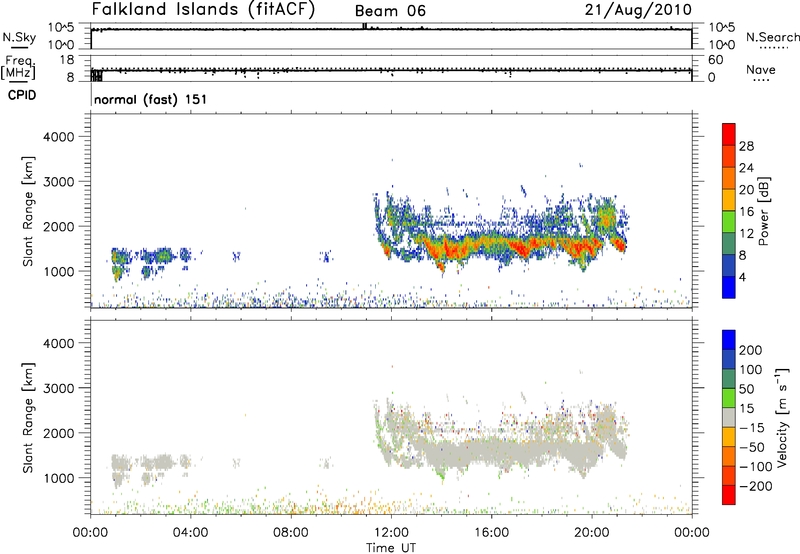
Task: Pick Velocity segment between -200 and -100
Action: coord(729,475)
